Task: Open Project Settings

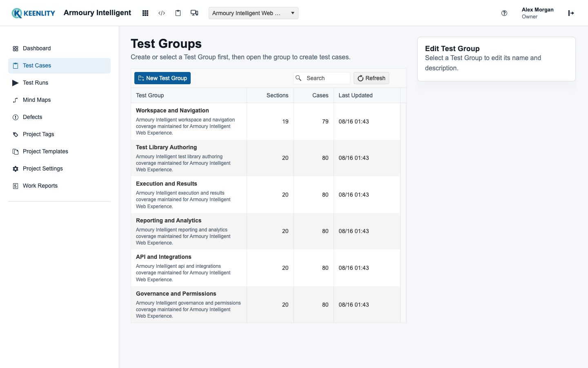Action: pos(59,169)
